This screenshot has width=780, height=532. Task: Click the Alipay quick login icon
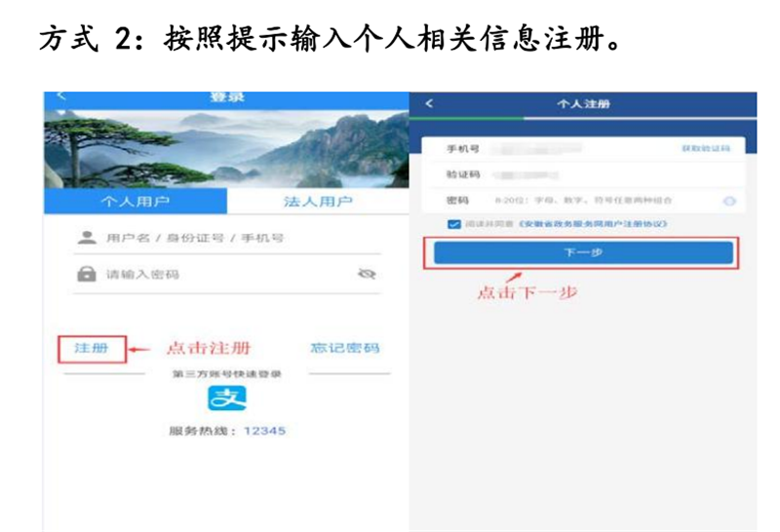pos(227,398)
